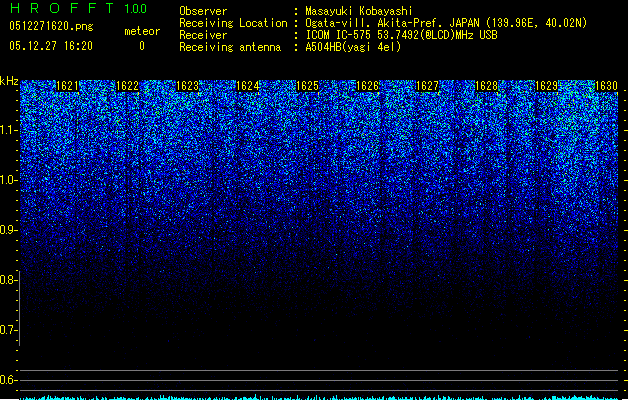Image resolution: width=629 pixels, height=400 pixels.
Task: Click the meteor count label
Action: click(142, 31)
